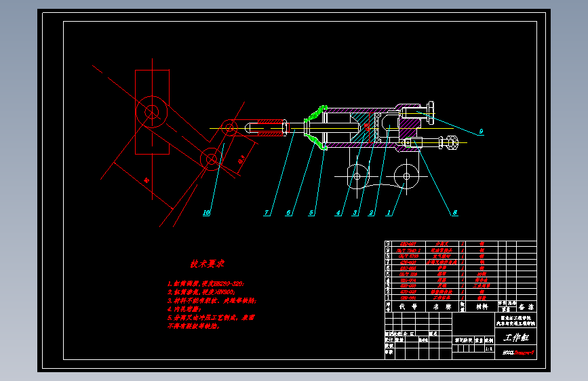
Task: Click requirement line 1 mentioning HB280-320
Action: pos(206,284)
